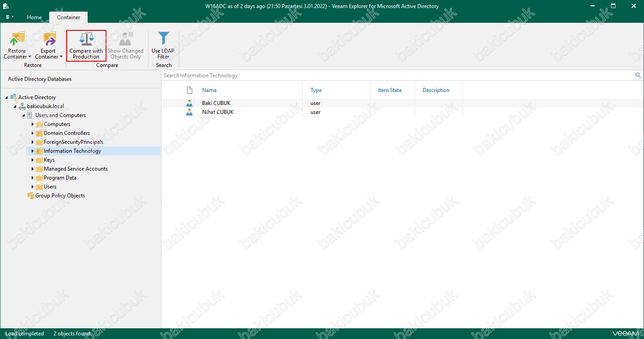Click the Keys folder icon

coord(39,160)
